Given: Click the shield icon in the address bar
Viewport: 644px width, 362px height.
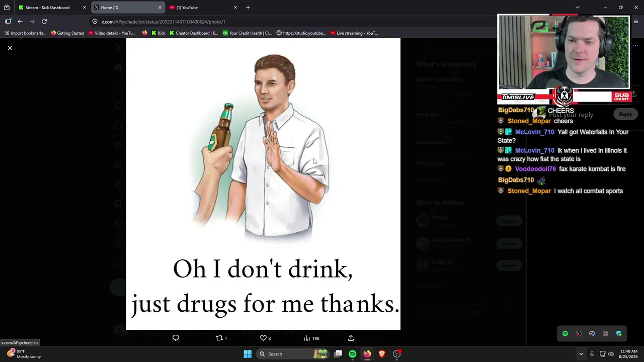Looking at the screenshot, I should 95,22.
